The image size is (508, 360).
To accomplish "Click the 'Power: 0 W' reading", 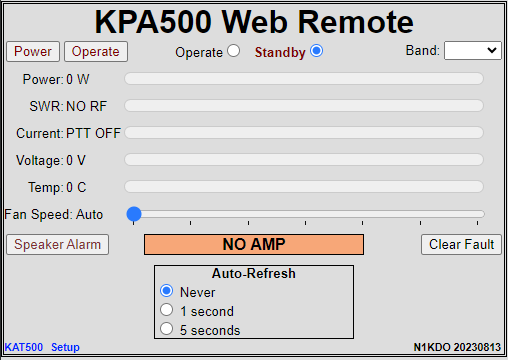I will coord(56,80).
